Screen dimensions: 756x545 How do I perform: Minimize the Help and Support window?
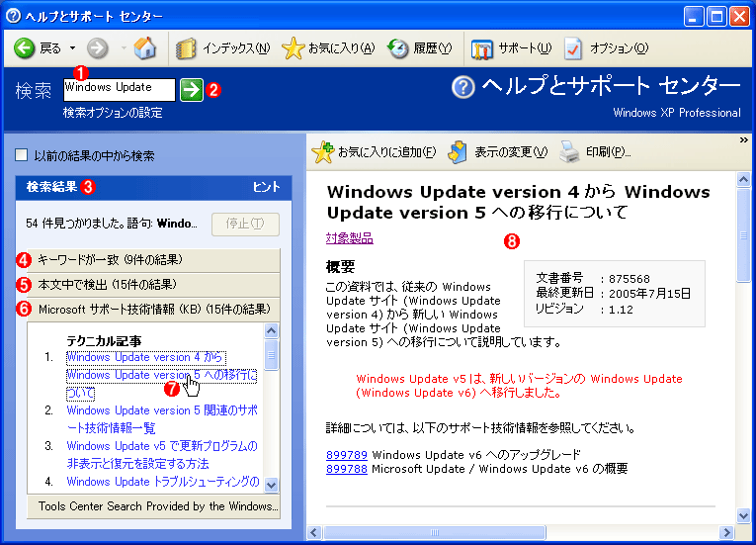[x=694, y=17]
